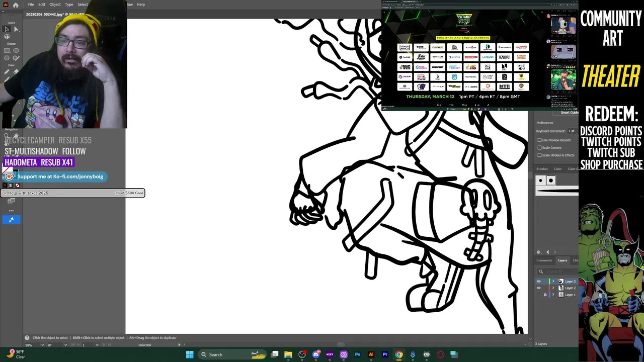The width and height of the screenshot is (644, 362).
Task: Select the Layer 3 row
Action: [x=557, y=282]
